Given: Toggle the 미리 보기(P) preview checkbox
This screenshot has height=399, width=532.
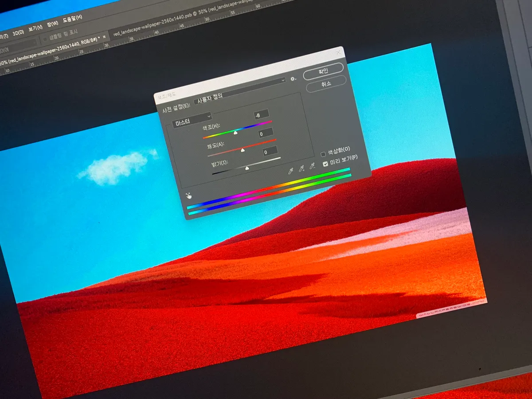Looking at the screenshot, I should pos(326,164).
